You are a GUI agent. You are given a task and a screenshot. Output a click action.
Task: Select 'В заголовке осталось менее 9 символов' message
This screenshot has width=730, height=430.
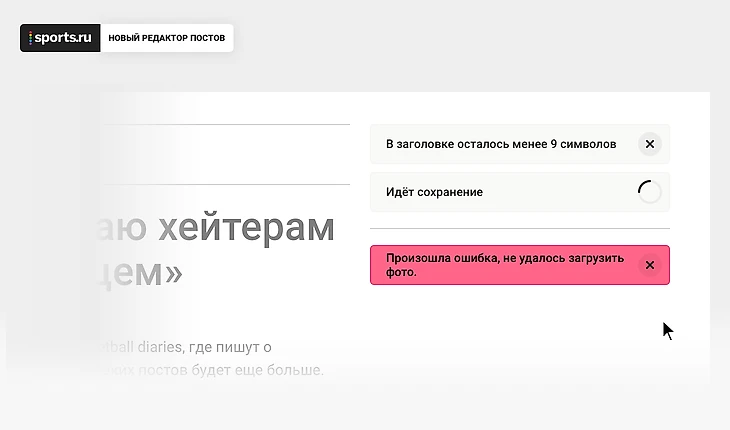tap(500, 144)
